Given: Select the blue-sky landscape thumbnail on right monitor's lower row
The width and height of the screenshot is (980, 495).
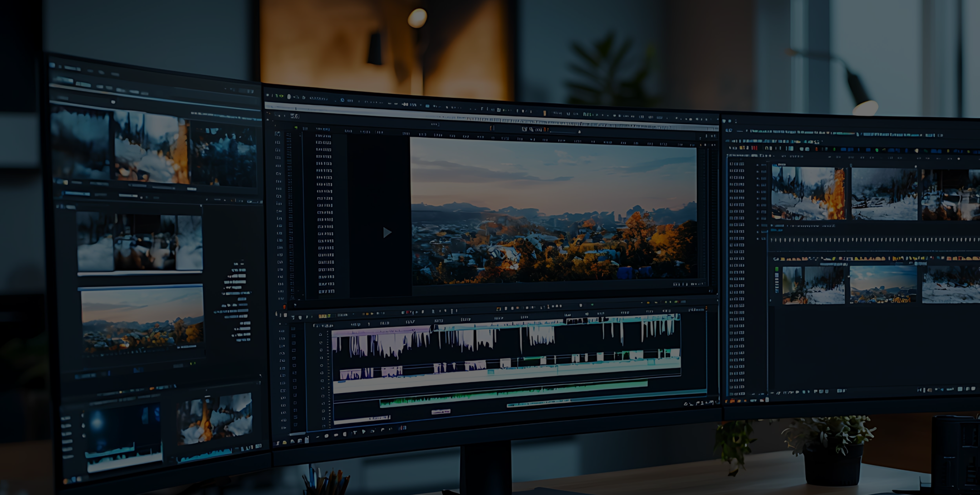Looking at the screenshot, I should click(882, 284).
